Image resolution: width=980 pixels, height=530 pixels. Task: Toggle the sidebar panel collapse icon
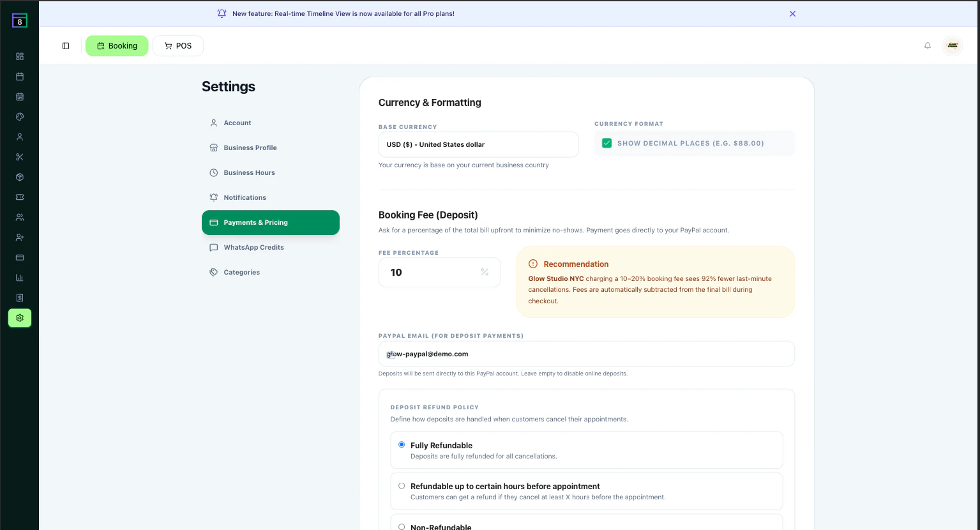(66, 46)
